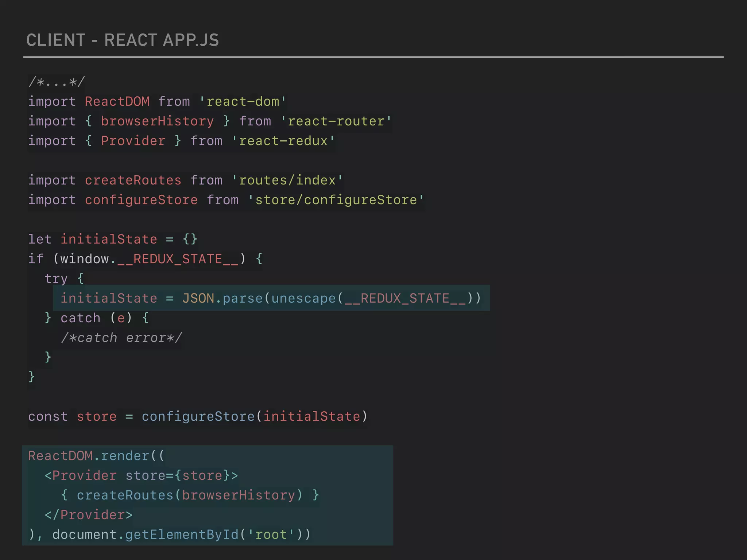Click the 'routes/index' string
Image resolution: width=747 pixels, height=560 pixels.
click(x=287, y=180)
